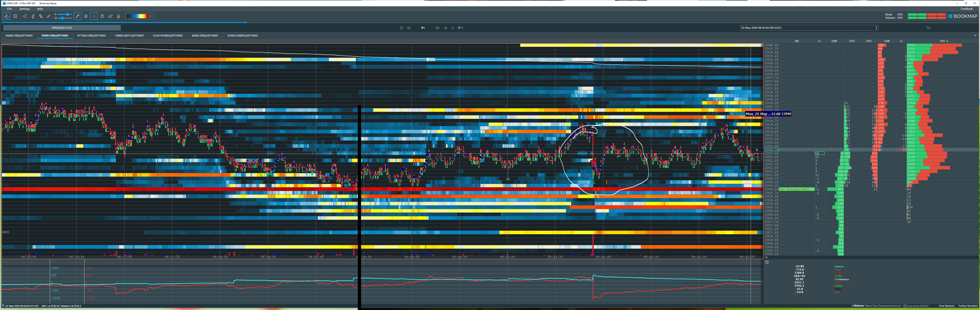Image resolution: width=980 pixels, height=310 pixels.
Task: Click the STC column header
Action: pyautogui.click(x=944, y=41)
